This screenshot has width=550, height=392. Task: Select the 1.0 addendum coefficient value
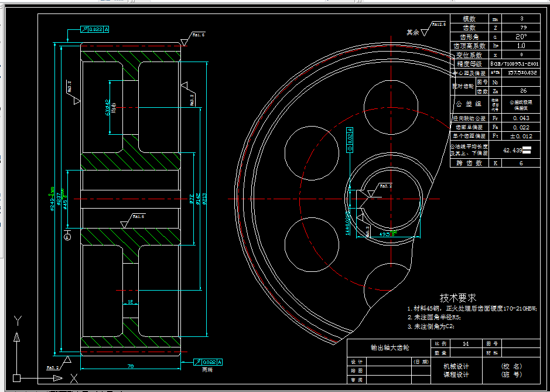pos(521,46)
